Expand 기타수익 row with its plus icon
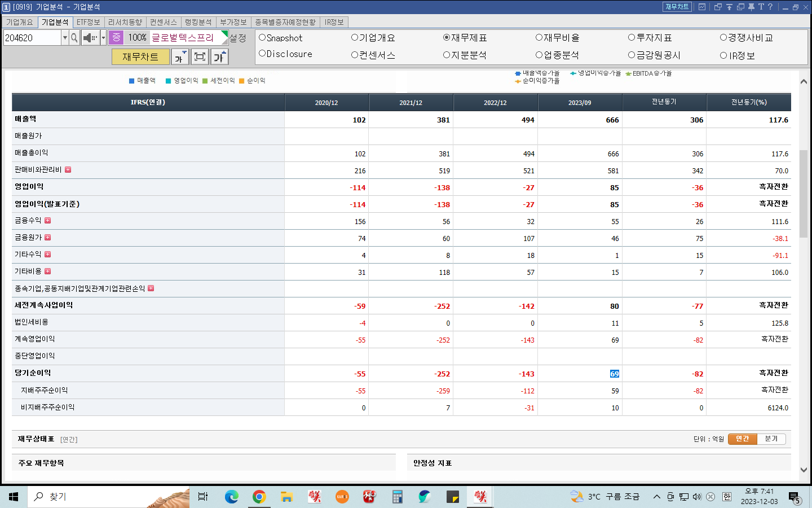The image size is (812, 508). [47, 254]
